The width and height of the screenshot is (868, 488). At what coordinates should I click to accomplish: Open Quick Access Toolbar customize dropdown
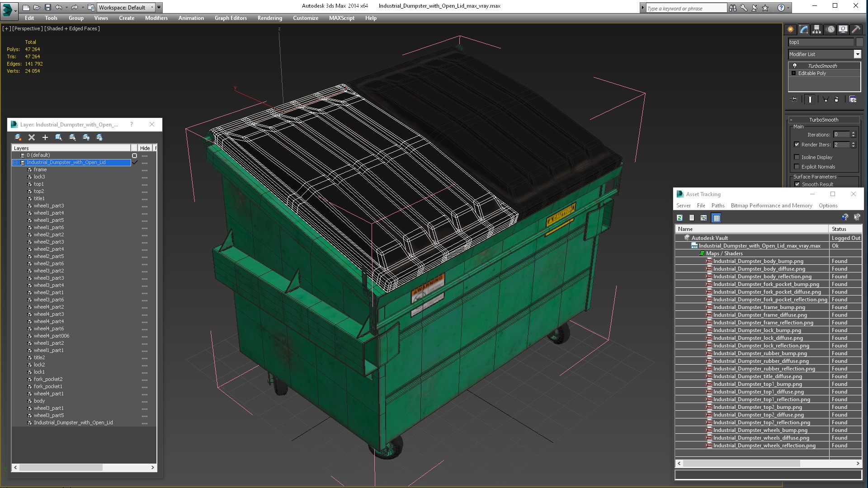tap(159, 8)
